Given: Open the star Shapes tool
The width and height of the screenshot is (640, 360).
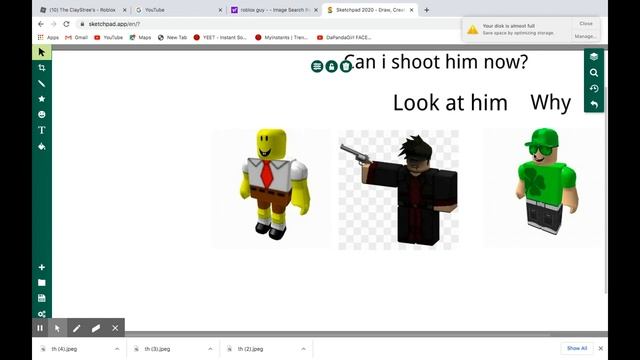Looking at the screenshot, I should point(42,99).
